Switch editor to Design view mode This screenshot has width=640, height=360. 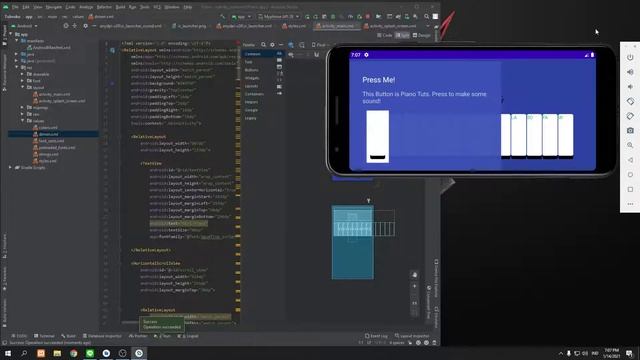(x=422, y=35)
